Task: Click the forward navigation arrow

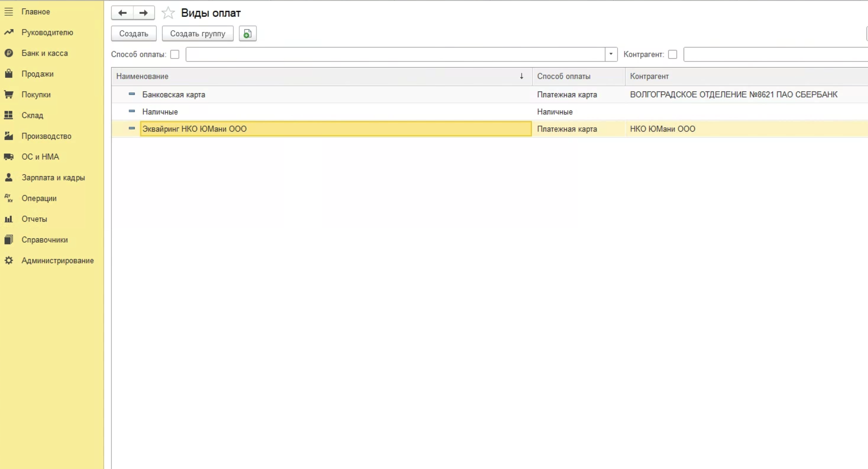Action: click(x=144, y=13)
